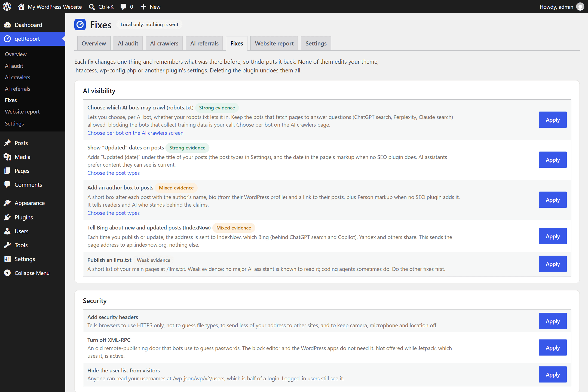The image size is (588, 392).
Task: Click the WordPress Settings sliders icon
Action: click(x=7, y=259)
